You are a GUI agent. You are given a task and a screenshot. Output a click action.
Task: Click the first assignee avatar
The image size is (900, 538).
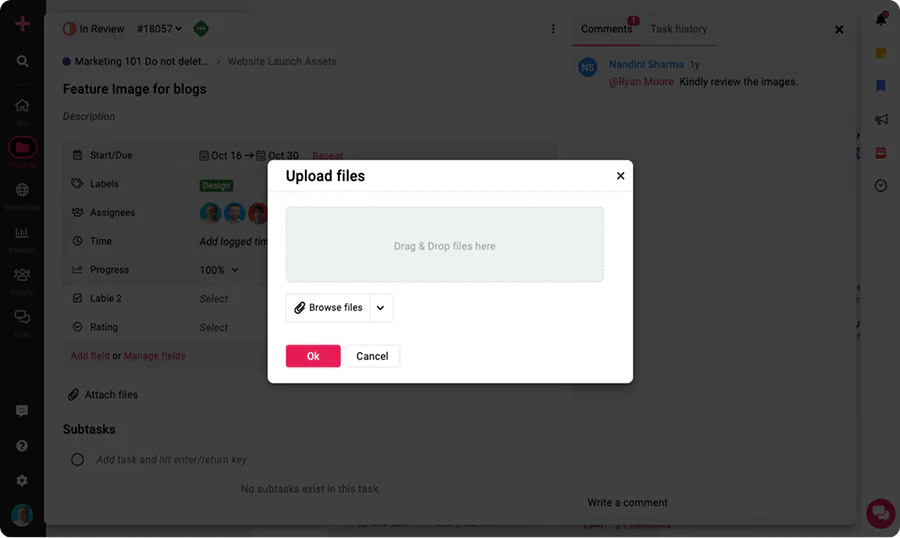pos(211,213)
